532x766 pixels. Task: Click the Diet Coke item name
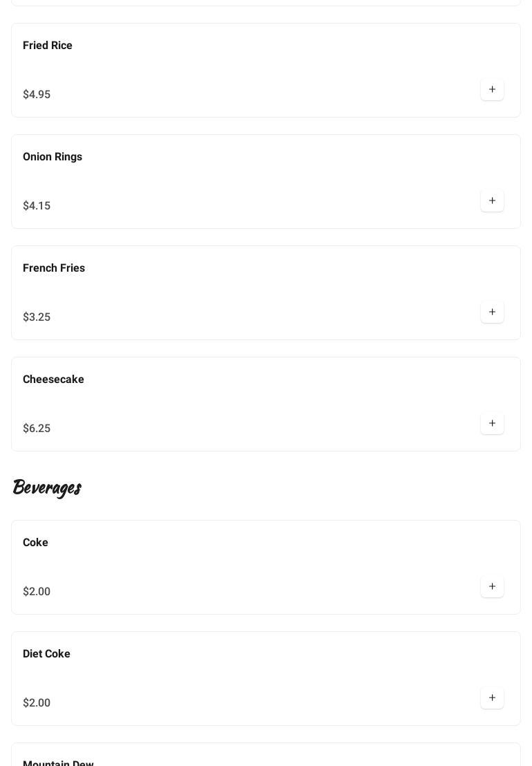pos(46,654)
